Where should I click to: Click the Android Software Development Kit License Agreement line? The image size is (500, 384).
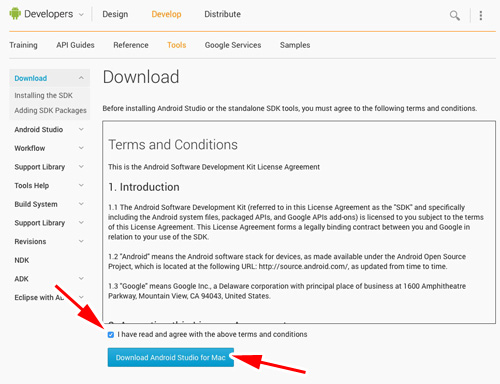214,167
